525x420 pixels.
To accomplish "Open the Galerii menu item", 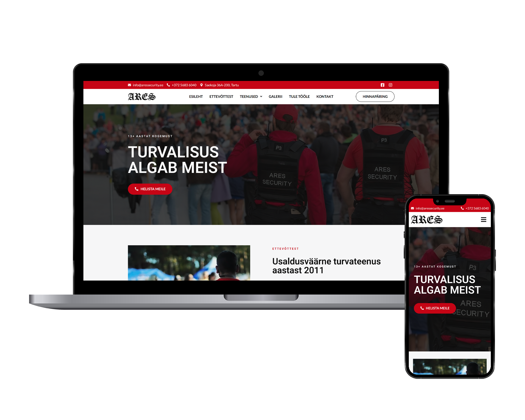I will 275,97.
